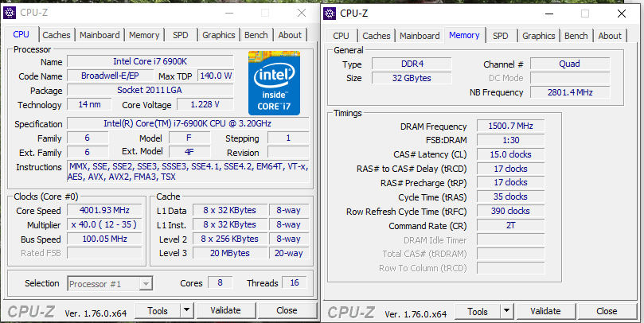Open the SPD tab in the left window
The height and width of the screenshot is (323, 644).
180,35
